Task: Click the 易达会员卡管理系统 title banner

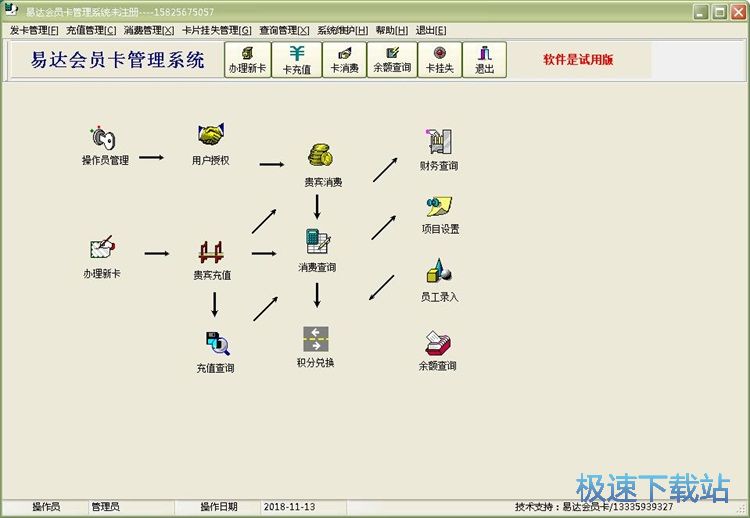Action: 117,60
